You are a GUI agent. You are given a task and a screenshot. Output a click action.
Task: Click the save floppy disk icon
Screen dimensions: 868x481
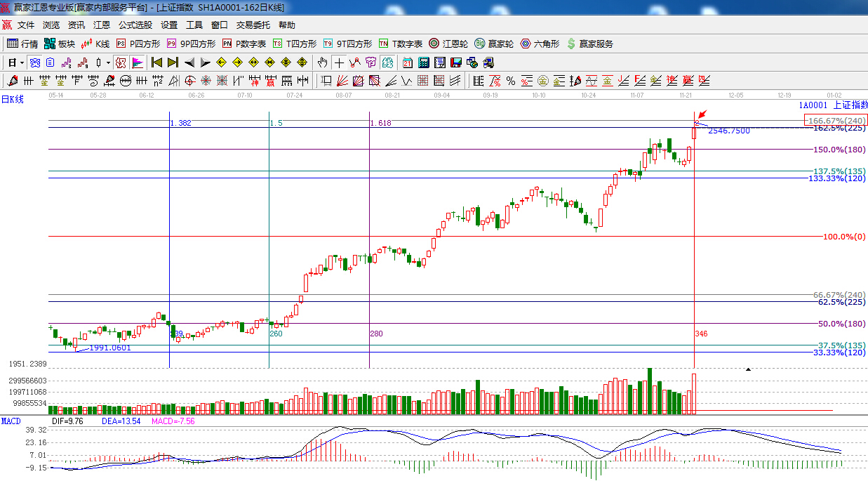[456, 62]
